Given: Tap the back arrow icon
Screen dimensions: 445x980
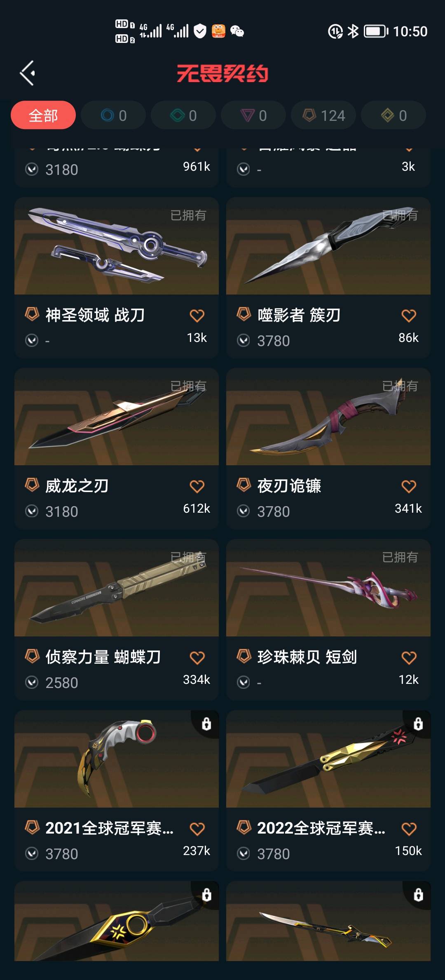Looking at the screenshot, I should click(x=28, y=73).
